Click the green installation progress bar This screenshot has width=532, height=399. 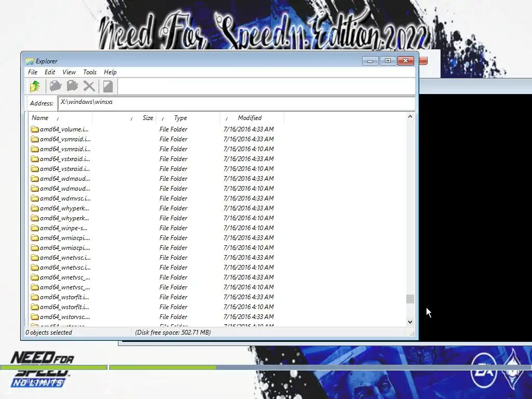click(x=162, y=367)
